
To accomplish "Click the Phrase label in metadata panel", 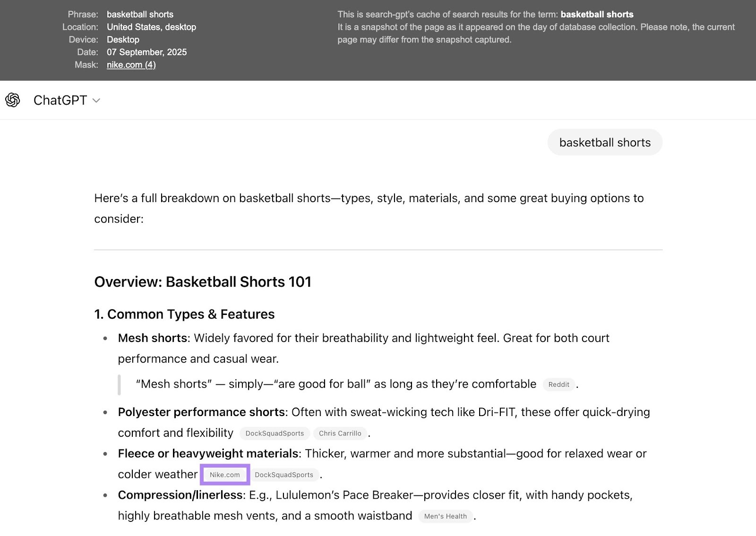I will point(83,14).
